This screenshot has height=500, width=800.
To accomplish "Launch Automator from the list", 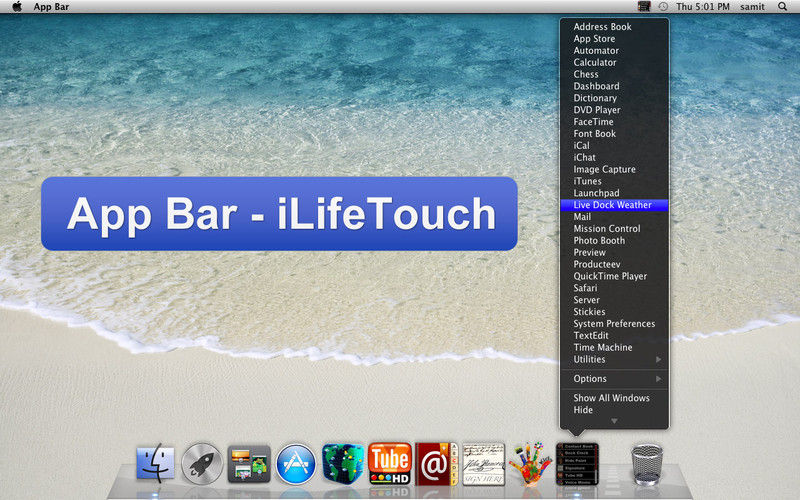I will pyautogui.click(x=614, y=51).
